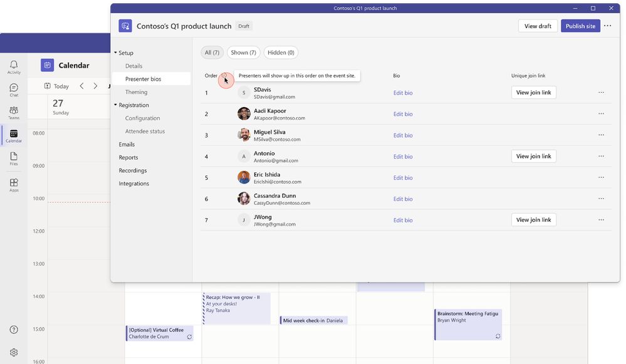Open the Apps icon in sidebar
Image resolution: width=626 pixels, height=364 pixels.
14,185
